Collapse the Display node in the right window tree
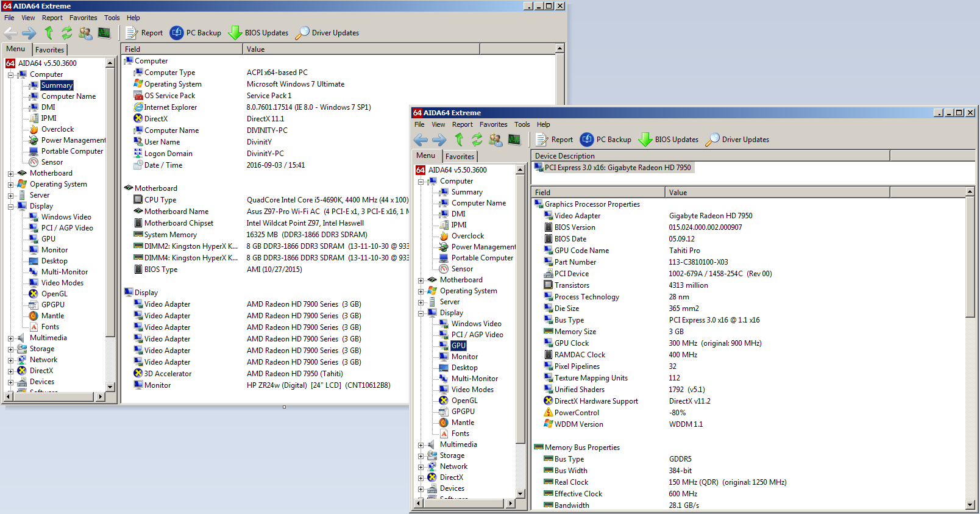This screenshot has height=514, width=980. click(421, 313)
